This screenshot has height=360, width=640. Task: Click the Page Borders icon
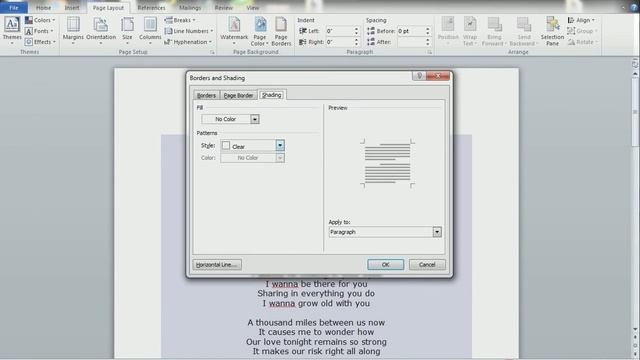(281, 31)
